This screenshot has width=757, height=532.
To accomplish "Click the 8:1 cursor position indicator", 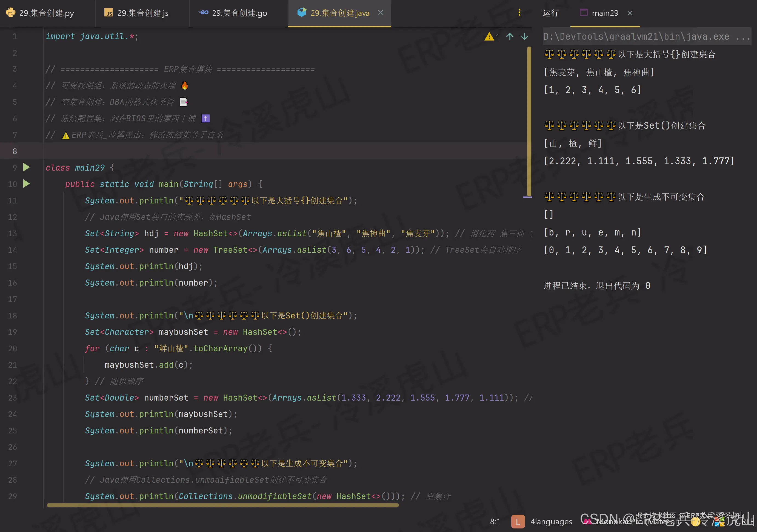I will pos(495,522).
